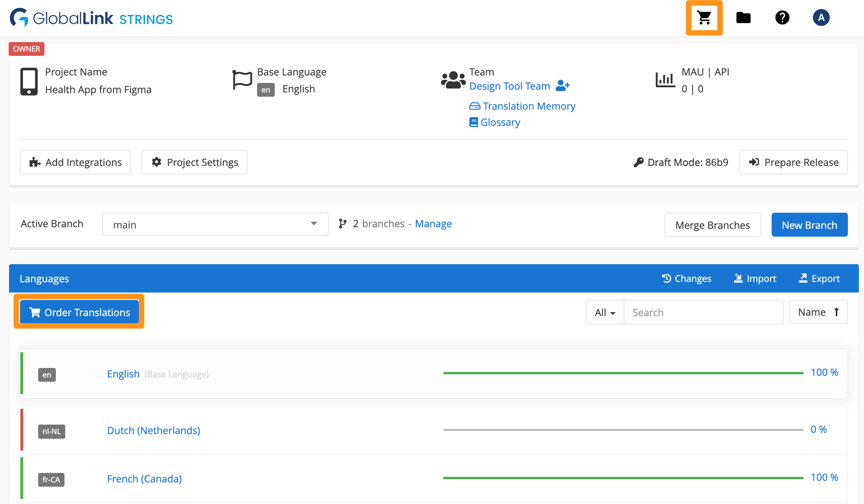864x504 pixels.
Task: Open the shopping cart icon in header
Action: tap(704, 18)
